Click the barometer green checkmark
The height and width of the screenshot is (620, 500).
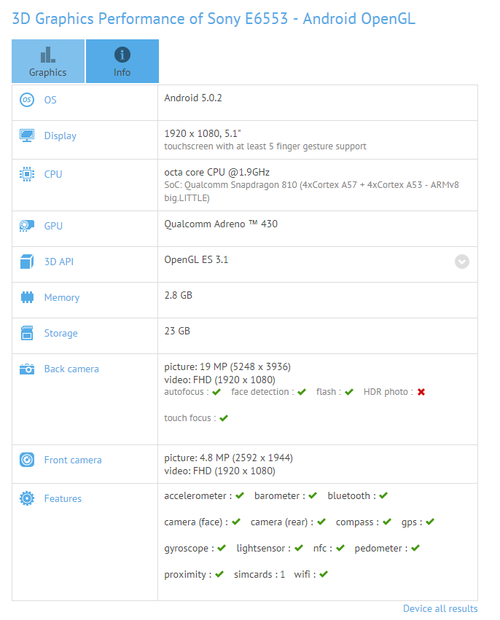(x=313, y=495)
